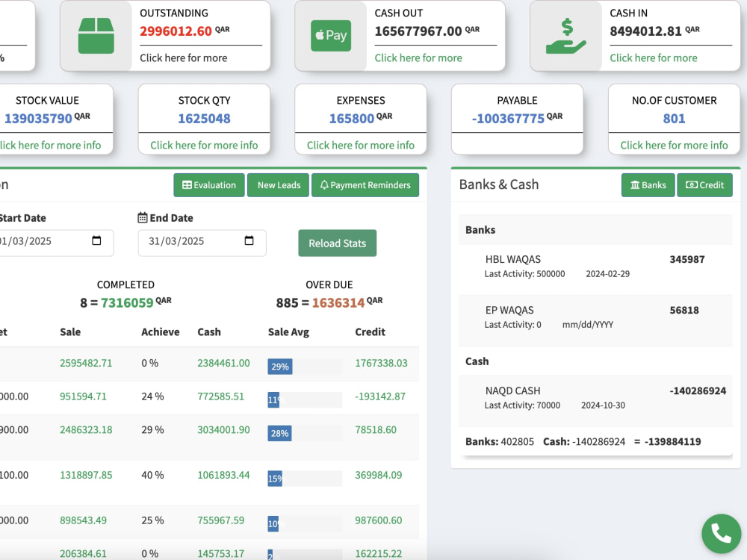Screen dimensions: 747x560
Task: Click Reload Stats button
Action: tap(338, 243)
